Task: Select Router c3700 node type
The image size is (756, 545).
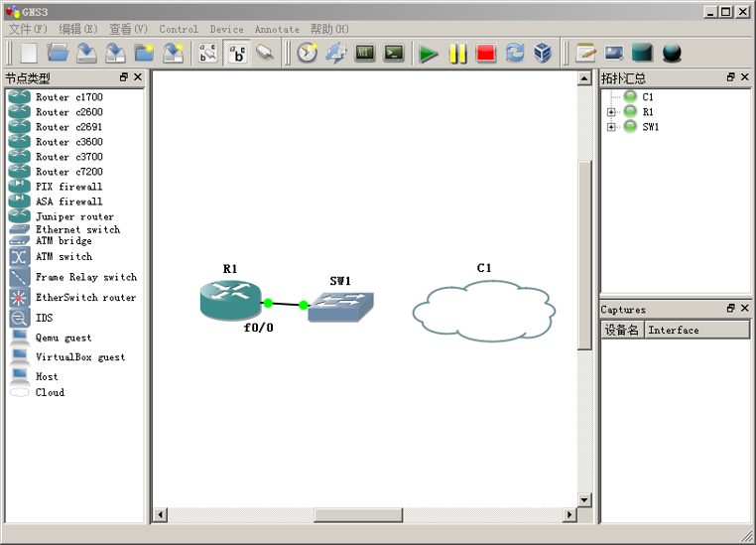Action: point(68,157)
